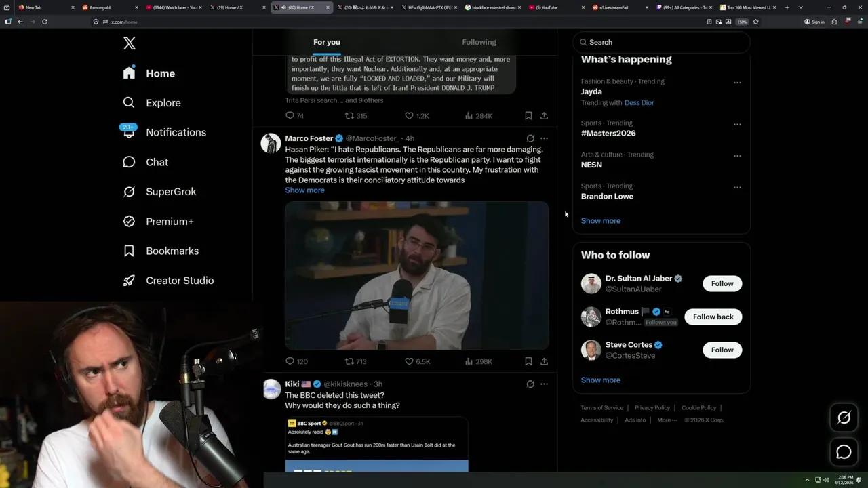Play the Hasan Piker video thumbnail
This screenshot has height=488, width=868.
tap(416, 275)
